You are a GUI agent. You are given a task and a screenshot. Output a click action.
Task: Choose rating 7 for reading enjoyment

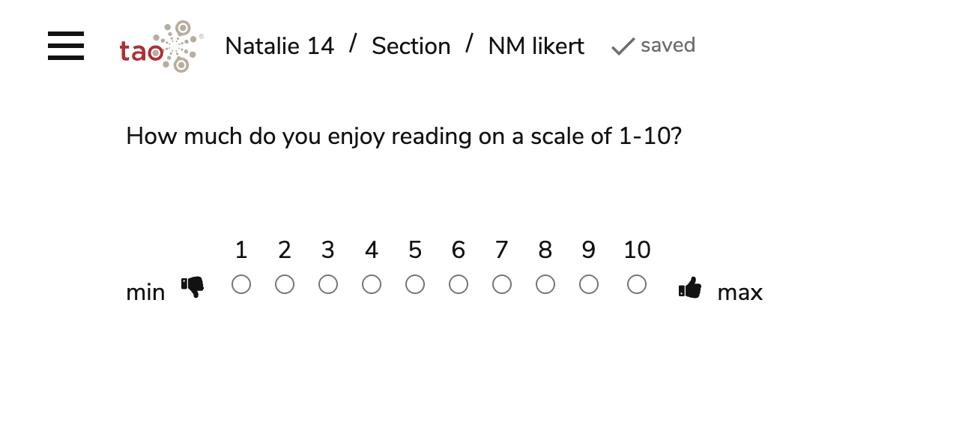tap(501, 284)
